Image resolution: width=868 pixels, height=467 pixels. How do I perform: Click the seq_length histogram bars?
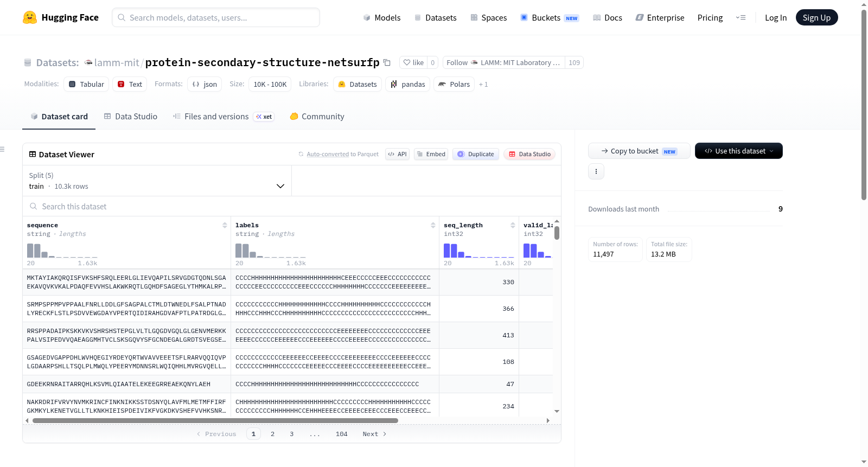(x=478, y=250)
